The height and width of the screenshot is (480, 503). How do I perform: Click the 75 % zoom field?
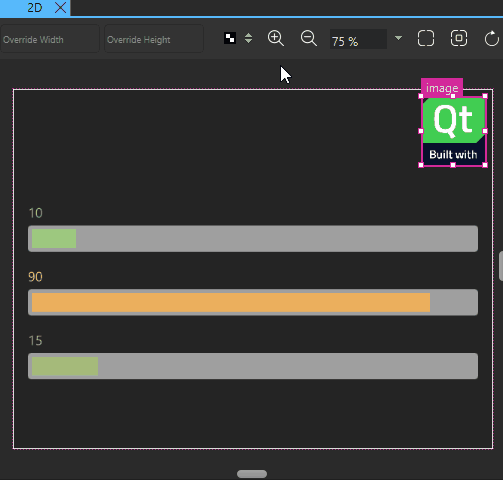click(358, 39)
